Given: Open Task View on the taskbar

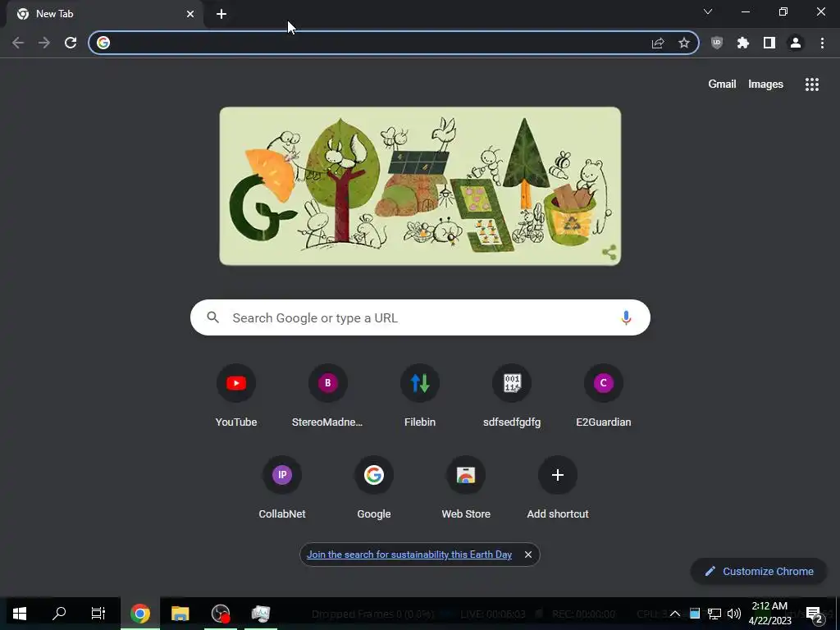Looking at the screenshot, I should pos(98,614).
